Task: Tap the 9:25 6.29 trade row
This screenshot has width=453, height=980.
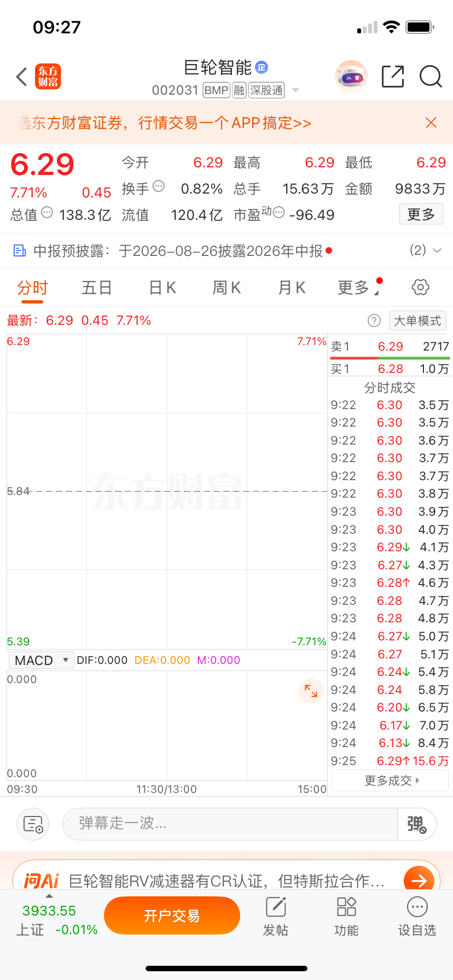Action: (390, 761)
